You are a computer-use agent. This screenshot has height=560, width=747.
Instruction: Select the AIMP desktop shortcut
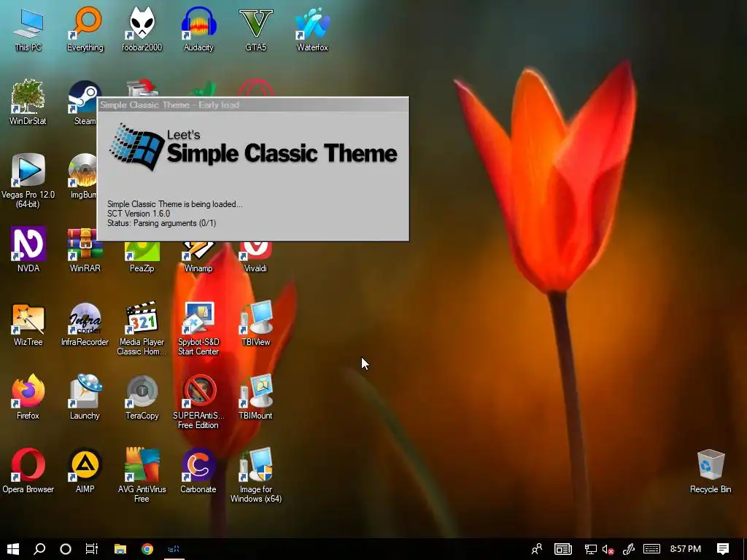(85, 470)
